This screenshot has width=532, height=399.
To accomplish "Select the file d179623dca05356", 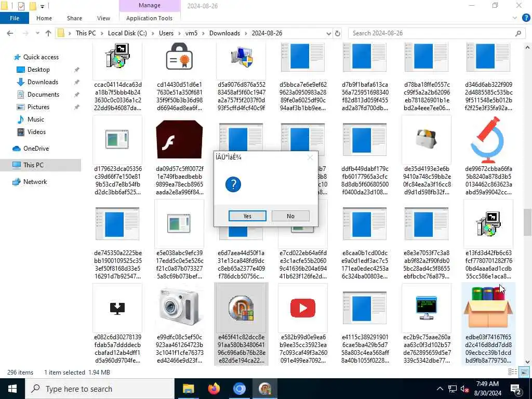I will point(117,156).
